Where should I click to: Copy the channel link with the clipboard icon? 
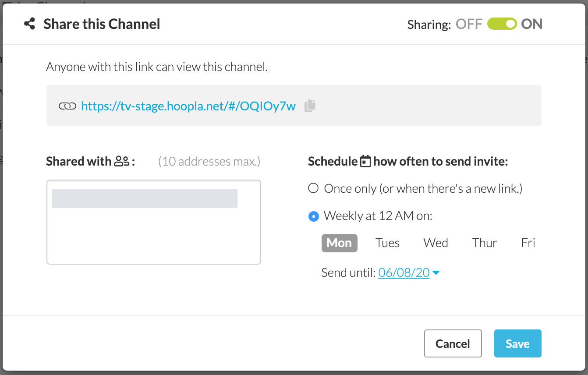click(x=310, y=106)
